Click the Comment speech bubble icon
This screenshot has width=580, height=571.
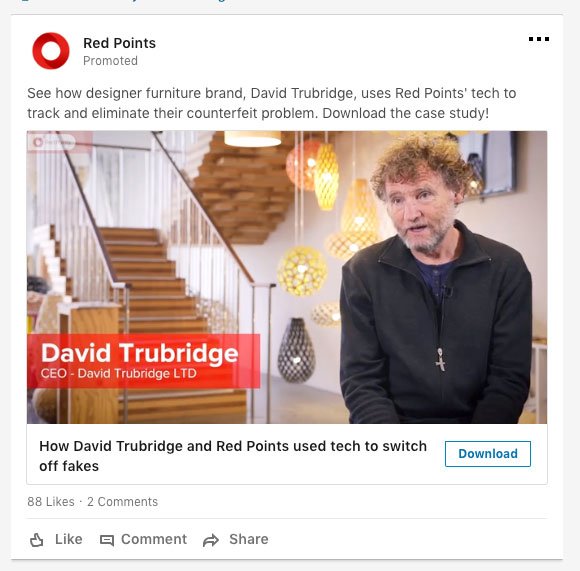(107, 540)
